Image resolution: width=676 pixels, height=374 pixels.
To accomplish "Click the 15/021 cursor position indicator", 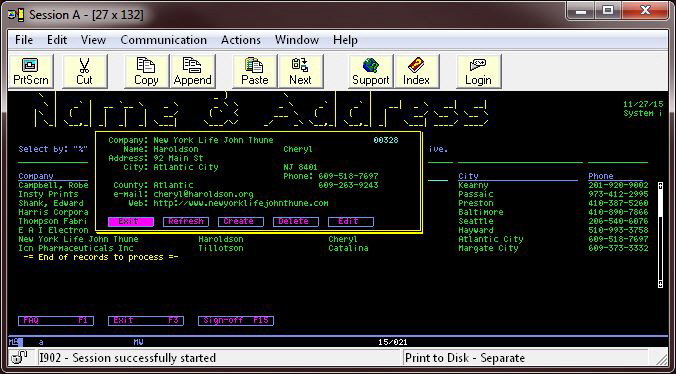I will tap(393, 343).
